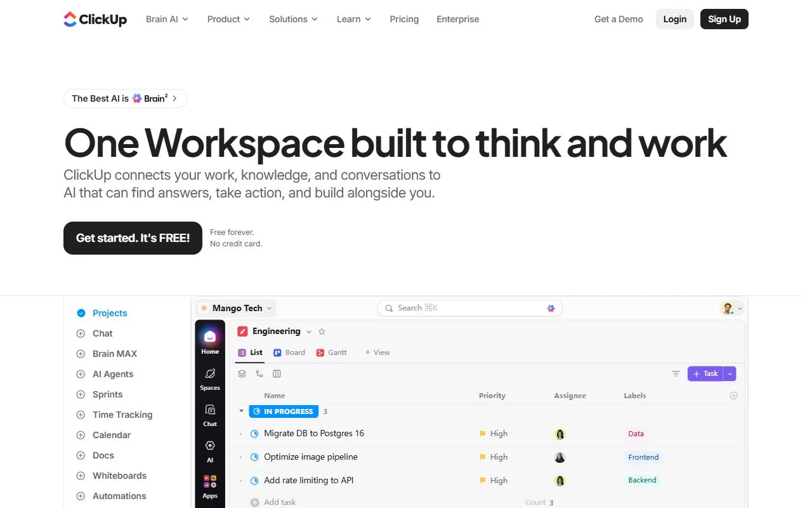
Task: Open the AI icon in the dark sidebar
Action: (x=210, y=451)
